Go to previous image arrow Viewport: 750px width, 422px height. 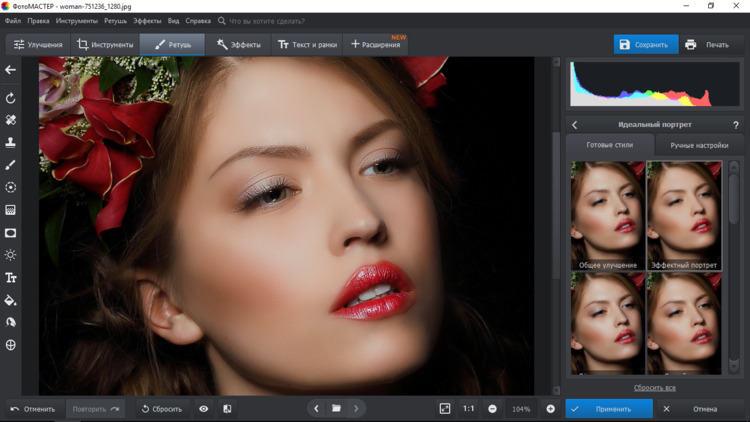(x=316, y=409)
